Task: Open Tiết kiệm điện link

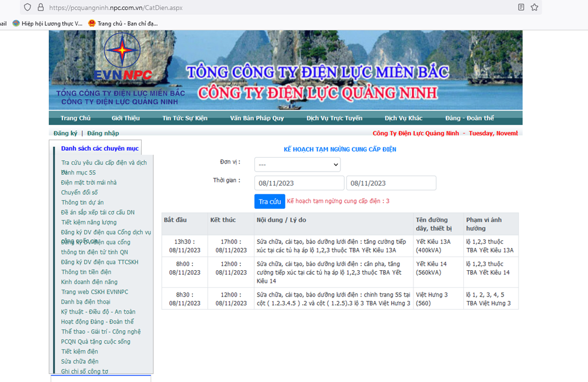Action: click(79, 351)
